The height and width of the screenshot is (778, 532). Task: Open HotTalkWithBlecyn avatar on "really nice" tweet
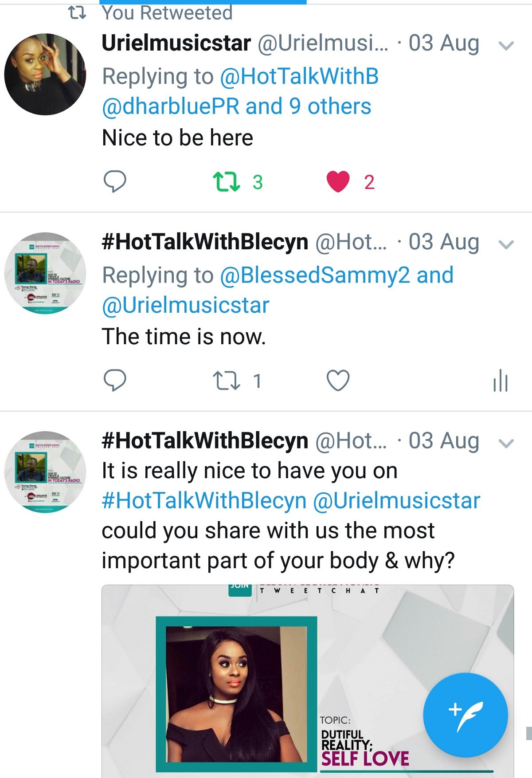(x=45, y=472)
